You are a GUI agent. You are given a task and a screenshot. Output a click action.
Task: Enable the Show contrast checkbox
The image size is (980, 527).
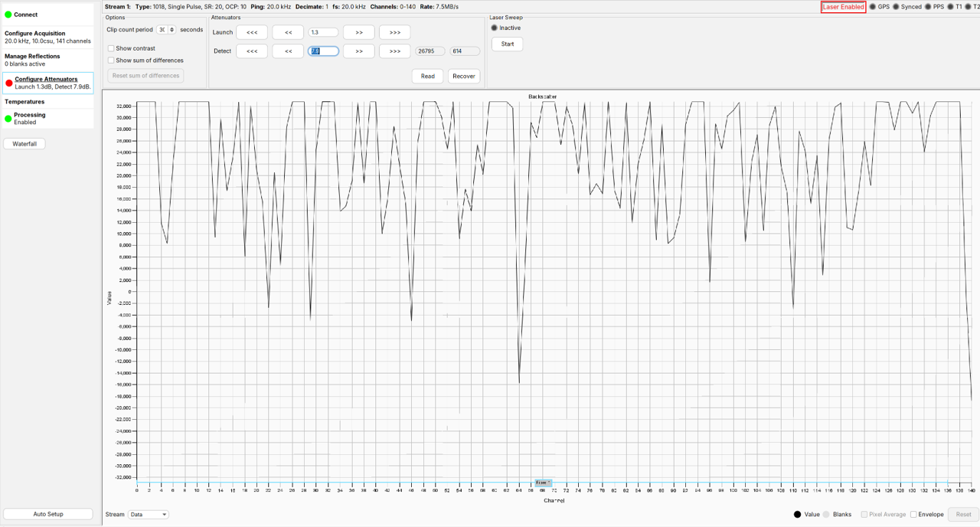pos(110,47)
